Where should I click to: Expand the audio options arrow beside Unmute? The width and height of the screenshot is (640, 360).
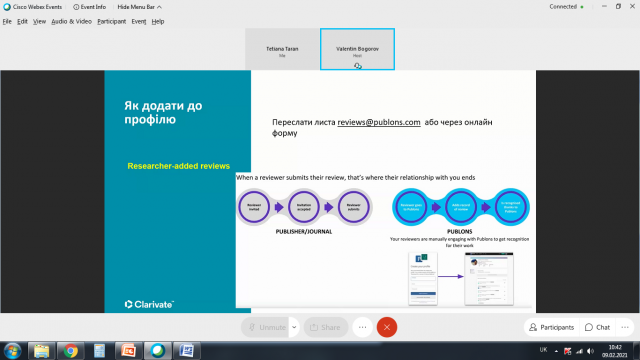(294, 327)
